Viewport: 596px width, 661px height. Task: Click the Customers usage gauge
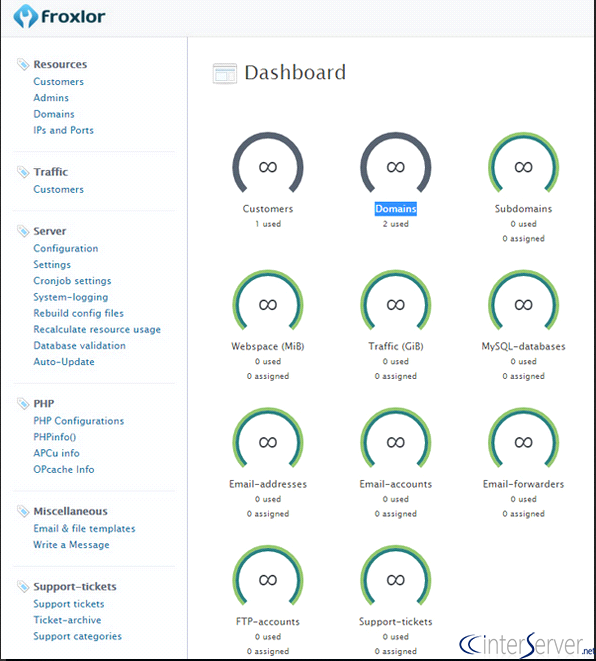point(268,164)
